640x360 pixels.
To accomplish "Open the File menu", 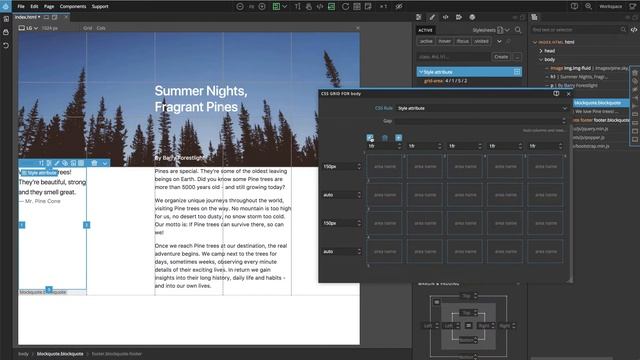I will point(21,7).
